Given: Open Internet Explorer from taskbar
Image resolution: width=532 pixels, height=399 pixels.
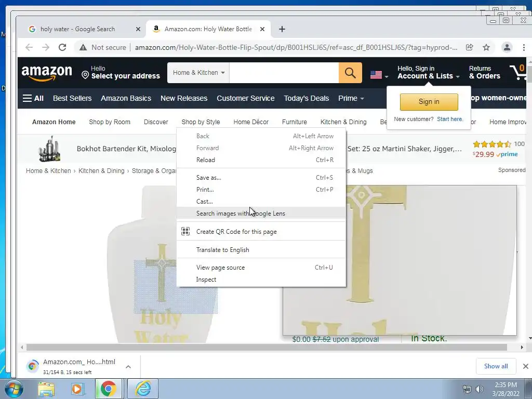Looking at the screenshot, I should pos(143,389).
